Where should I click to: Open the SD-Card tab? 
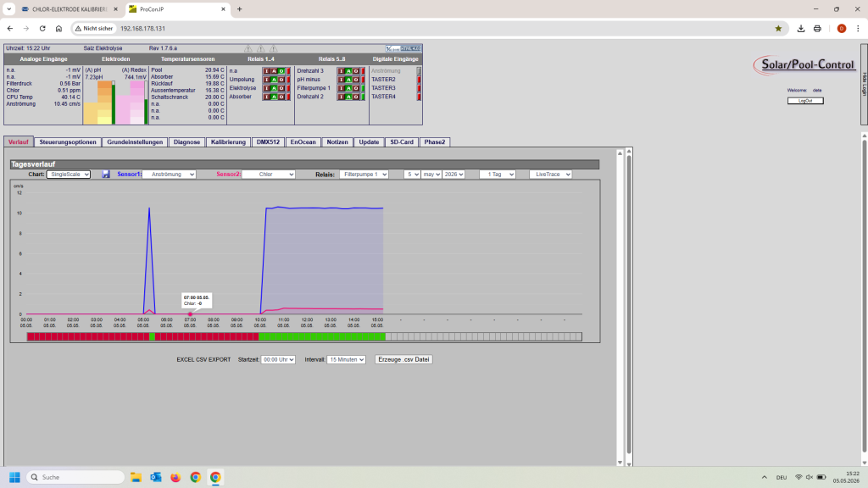click(x=401, y=142)
